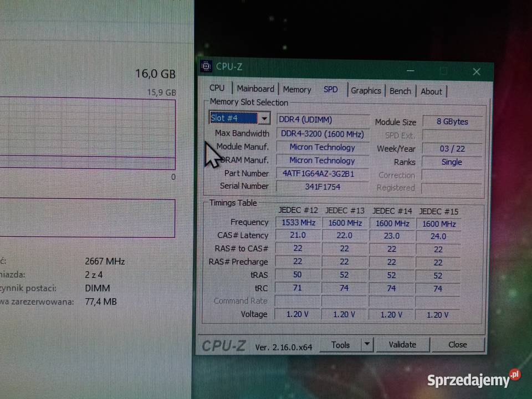
Task: Click the 2 z 4 slots value in Task Manager
Action: click(x=94, y=275)
